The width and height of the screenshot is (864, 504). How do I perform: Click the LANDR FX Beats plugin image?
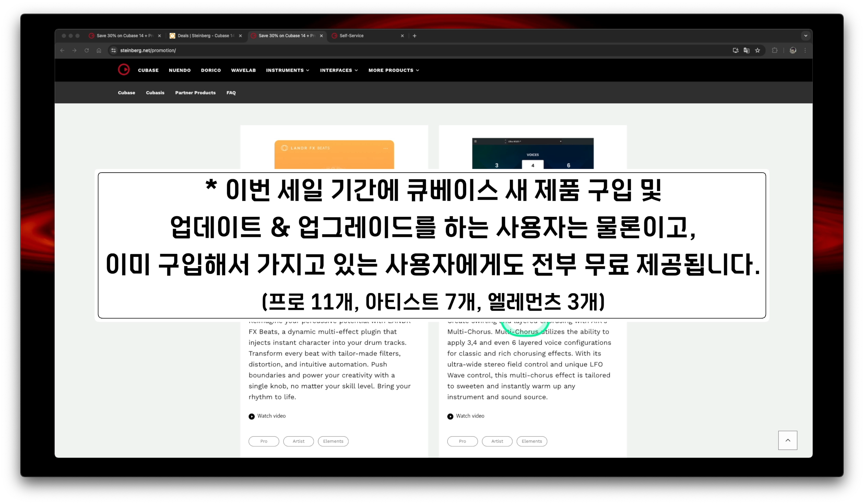(334, 154)
